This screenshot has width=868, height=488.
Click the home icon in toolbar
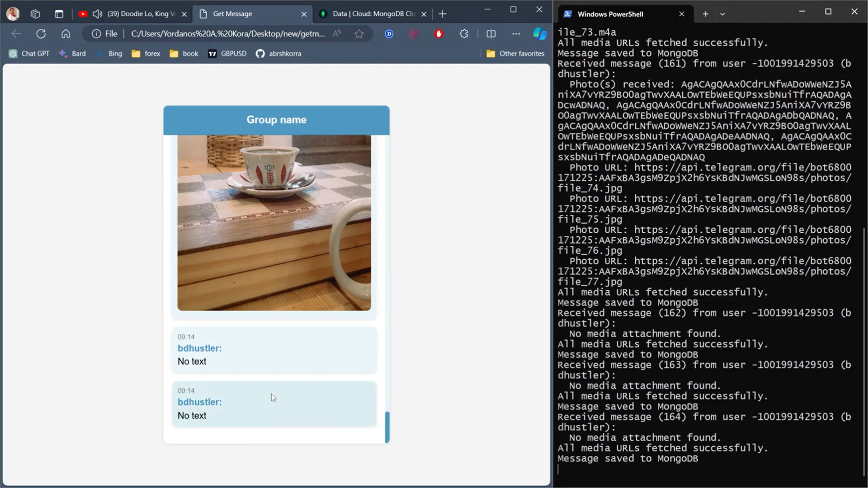click(66, 33)
